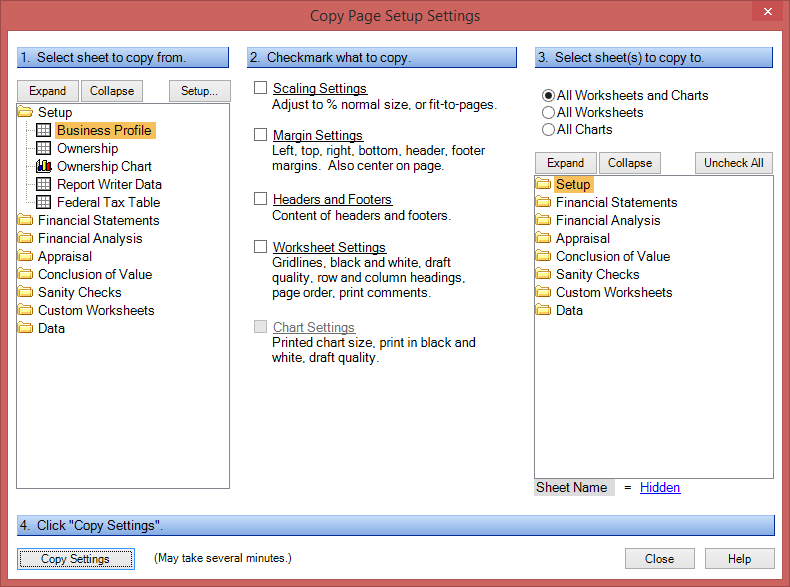Select Financial Analysis label in copy-to tree
The width and height of the screenshot is (790, 587).
(608, 220)
